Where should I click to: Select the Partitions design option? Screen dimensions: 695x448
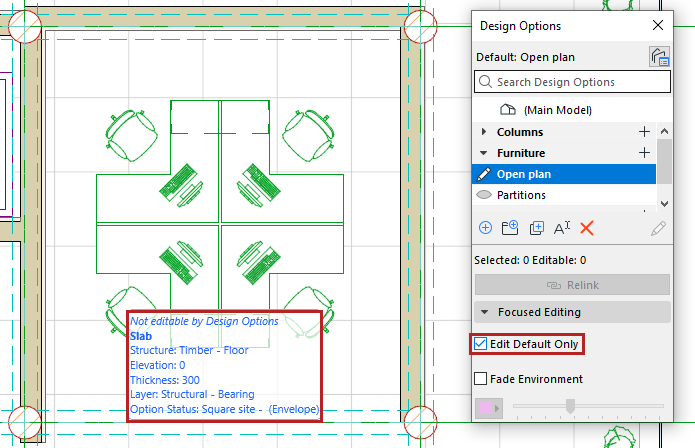(564, 195)
